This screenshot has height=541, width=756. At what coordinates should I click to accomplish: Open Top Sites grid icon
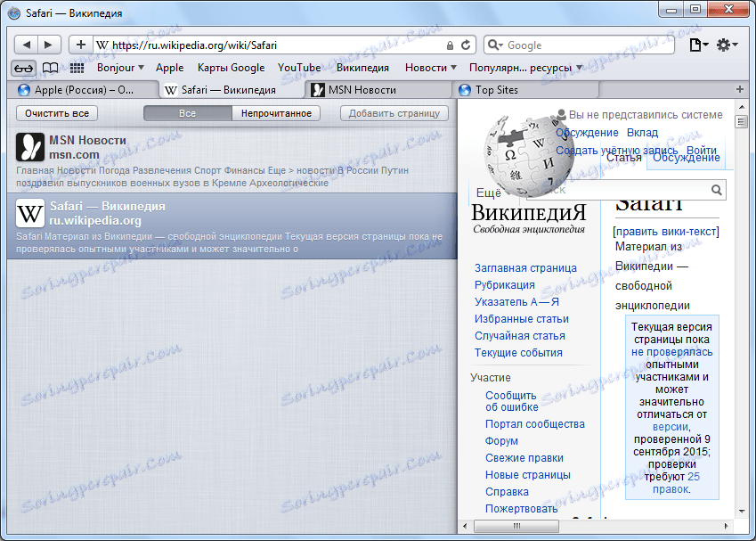coord(77,68)
